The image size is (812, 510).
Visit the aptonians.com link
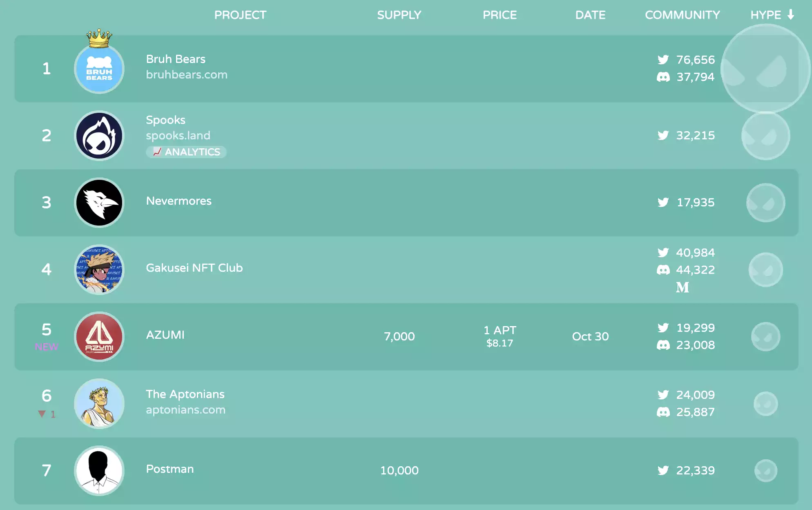click(185, 410)
